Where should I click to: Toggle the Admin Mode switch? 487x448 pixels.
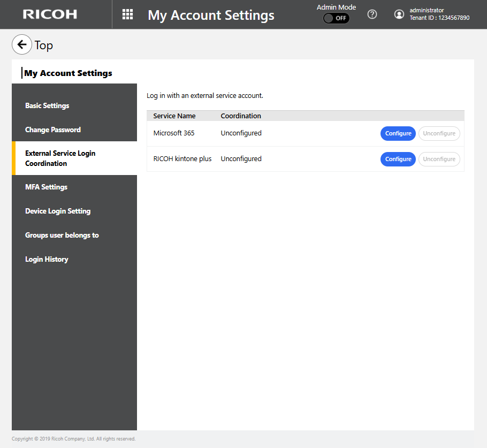tap(336, 18)
